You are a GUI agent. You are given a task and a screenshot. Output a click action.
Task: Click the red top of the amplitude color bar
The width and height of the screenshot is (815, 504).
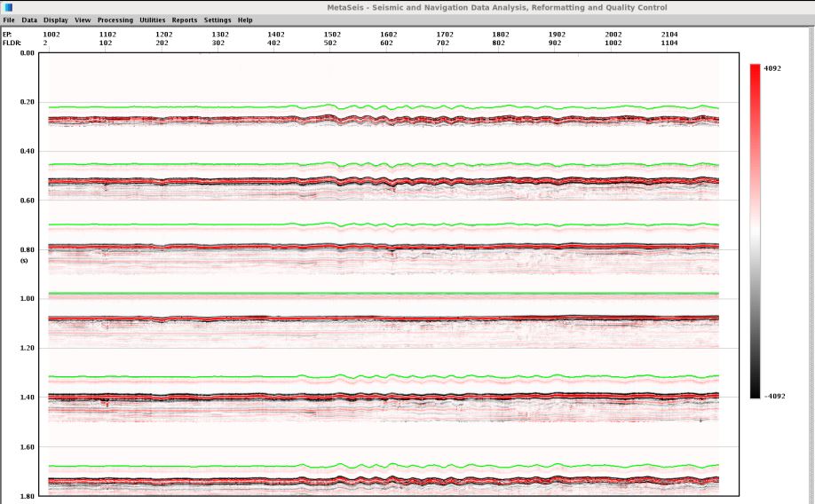pos(755,69)
